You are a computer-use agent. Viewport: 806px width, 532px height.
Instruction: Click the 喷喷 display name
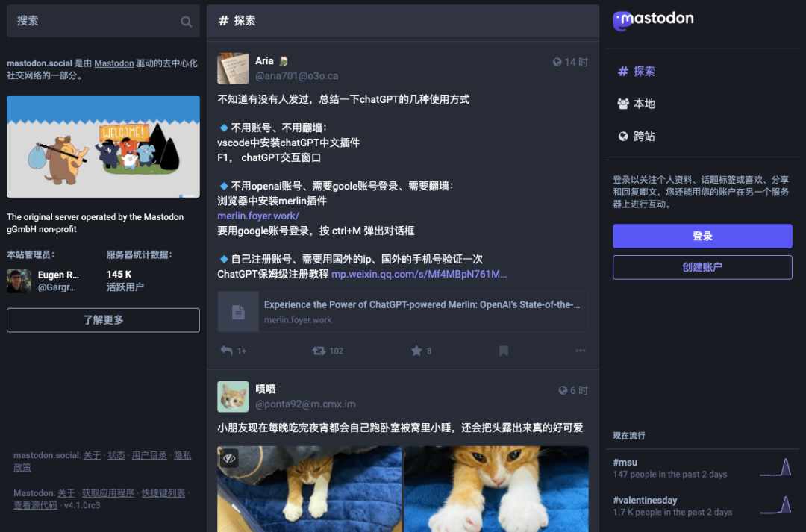point(265,389)
